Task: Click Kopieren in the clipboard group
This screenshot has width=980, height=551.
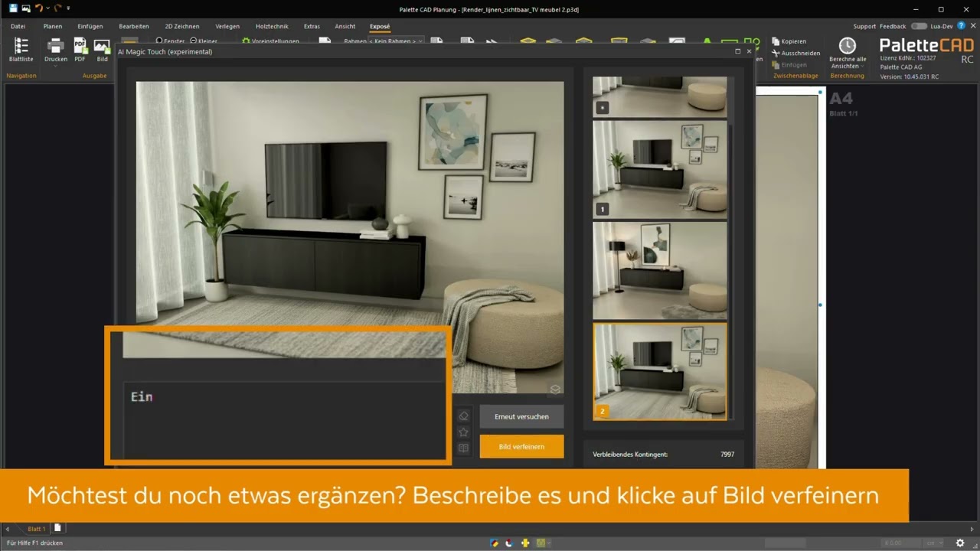Action: 789,41
